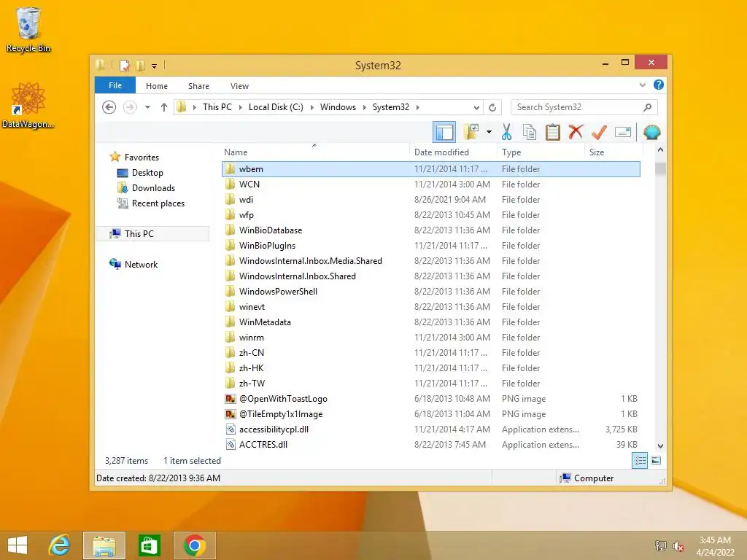Screen dimensions: 747x560
Task: Select ACCTRES.dll file
Action: coord(430,444)
